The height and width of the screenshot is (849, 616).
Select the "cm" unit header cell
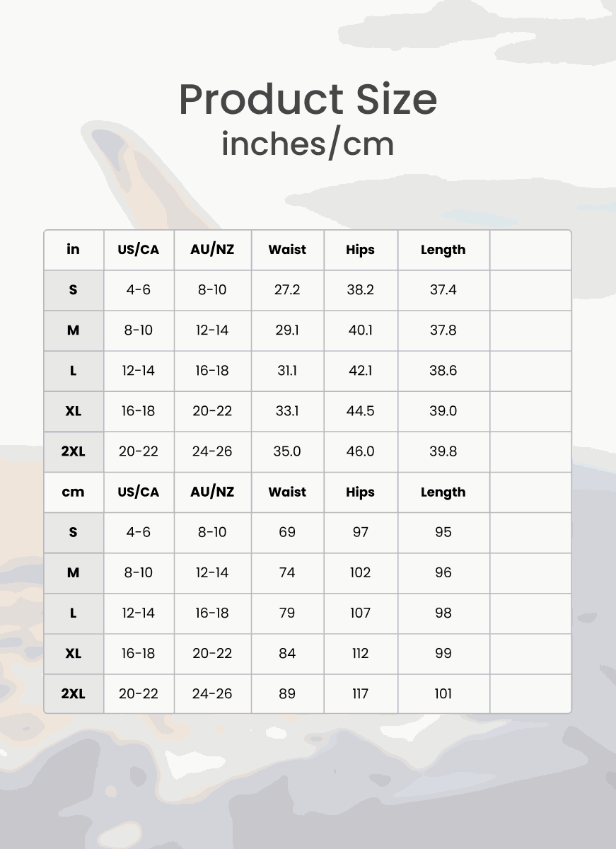(x=74, y=492)
